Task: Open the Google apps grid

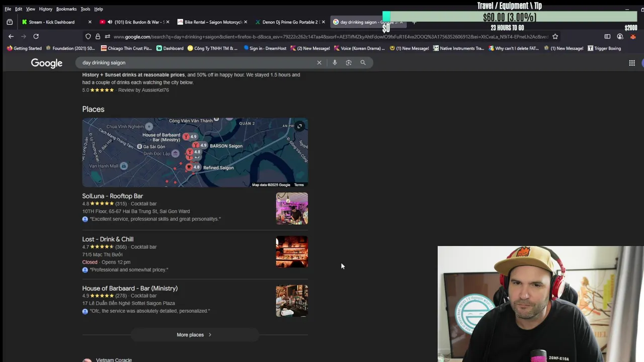Action: pos(632,63)
